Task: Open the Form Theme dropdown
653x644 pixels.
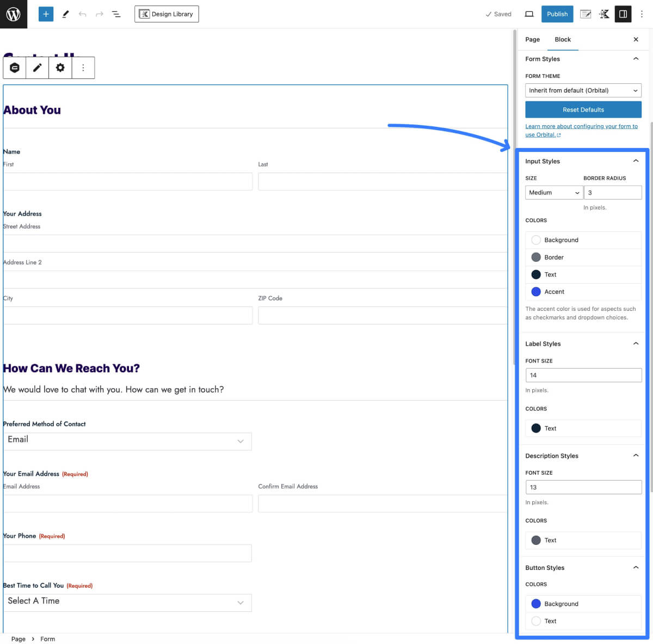Action: coord(583,90)
